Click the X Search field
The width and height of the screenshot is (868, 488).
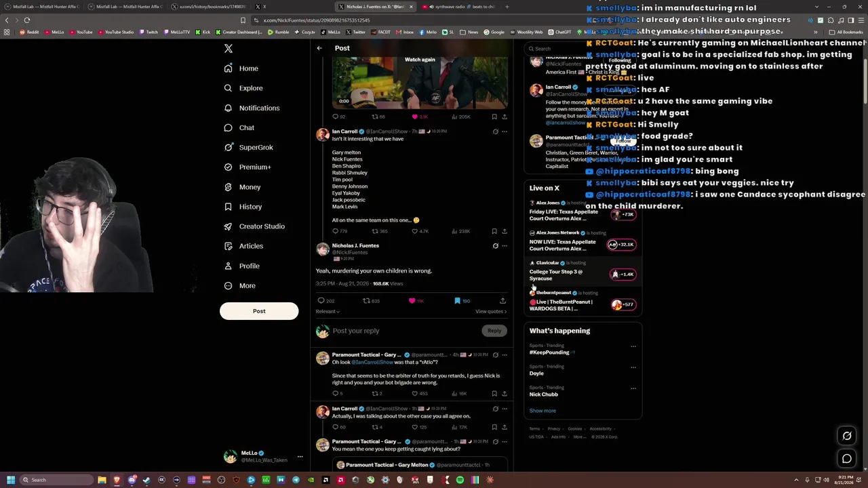click(583, 49)
